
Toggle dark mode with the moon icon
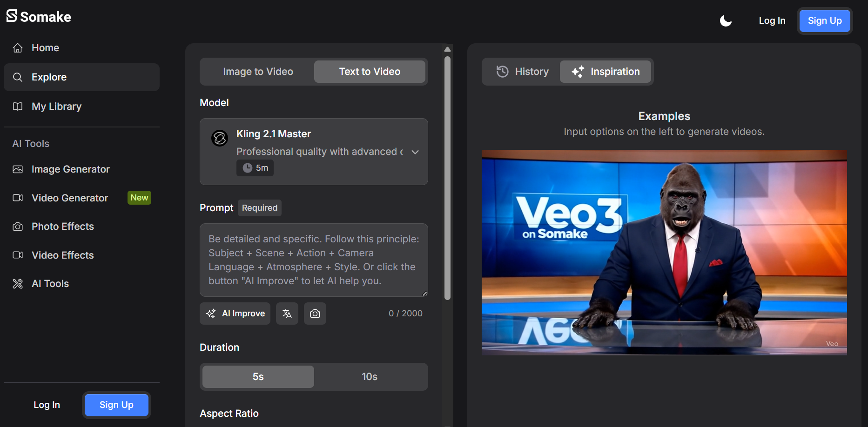coord(726,21)
